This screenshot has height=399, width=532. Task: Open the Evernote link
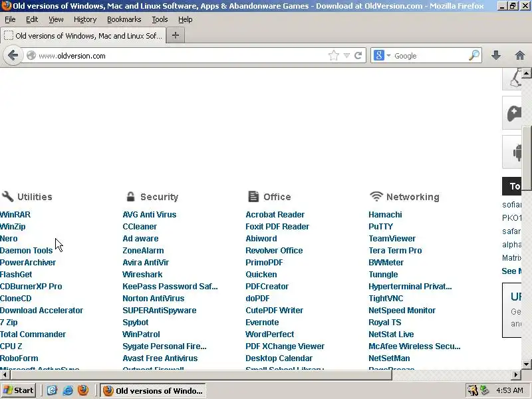coord(262,323)
